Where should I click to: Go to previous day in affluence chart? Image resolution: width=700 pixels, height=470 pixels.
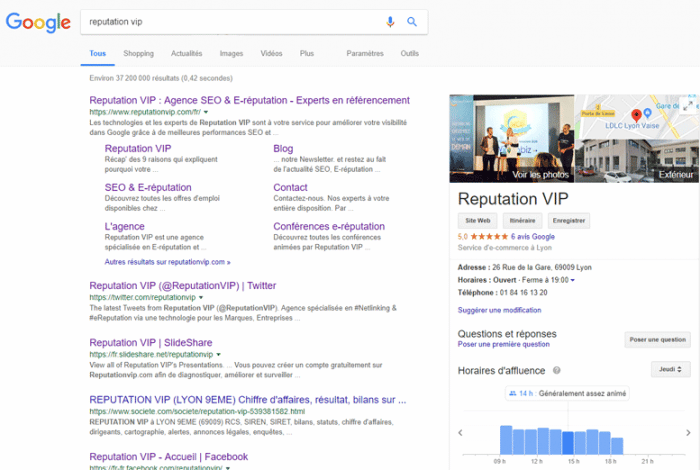tap(460, 433)
